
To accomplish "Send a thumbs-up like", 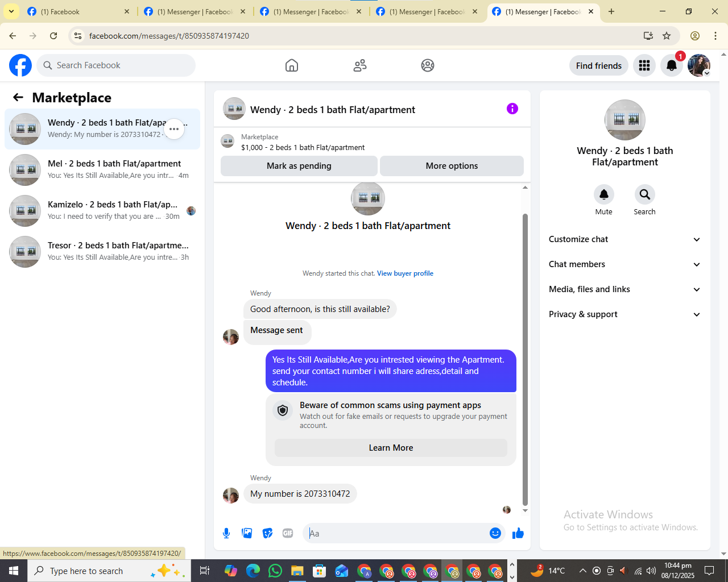I will 518,533.
